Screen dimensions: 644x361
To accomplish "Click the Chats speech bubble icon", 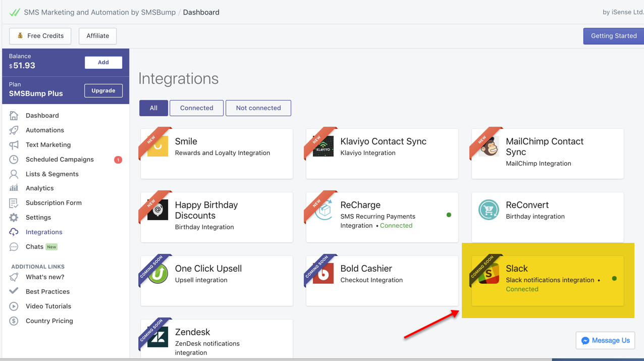I will coord(14,247).
